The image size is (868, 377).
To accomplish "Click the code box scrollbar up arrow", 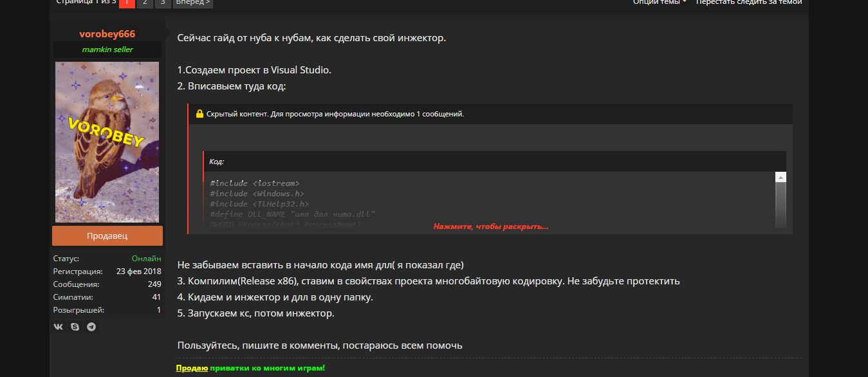I will [780, 177].
